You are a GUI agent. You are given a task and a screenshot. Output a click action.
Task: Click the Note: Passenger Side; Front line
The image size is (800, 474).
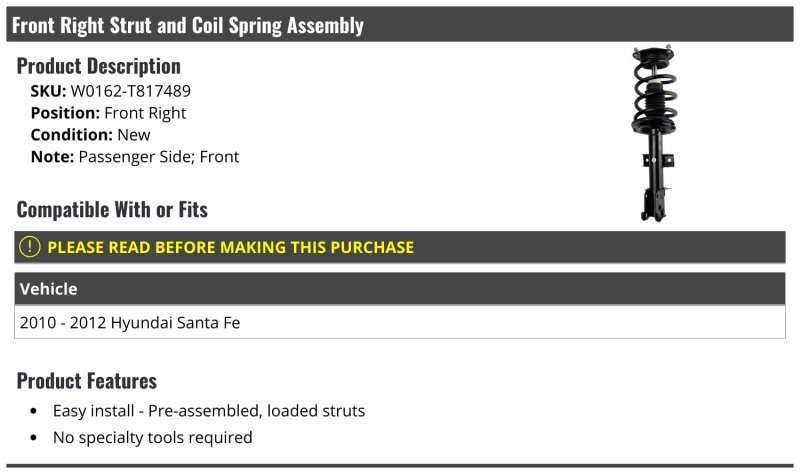tap(135, 157)
